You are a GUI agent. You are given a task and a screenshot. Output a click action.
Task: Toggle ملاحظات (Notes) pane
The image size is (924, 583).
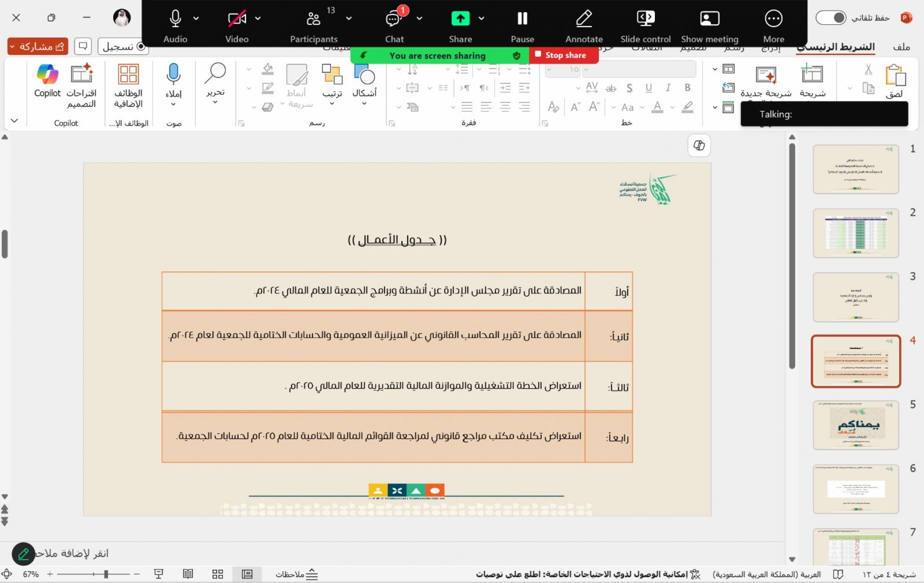coord(296,574)
